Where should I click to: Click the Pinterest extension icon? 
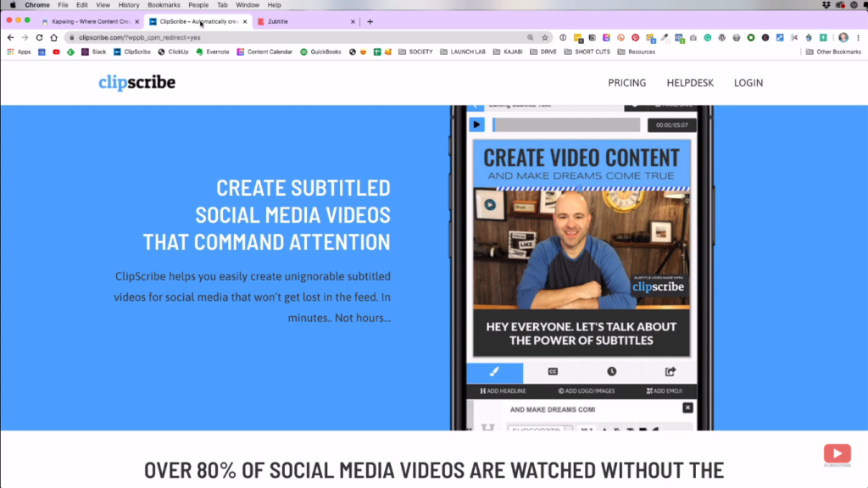point(635,37)
